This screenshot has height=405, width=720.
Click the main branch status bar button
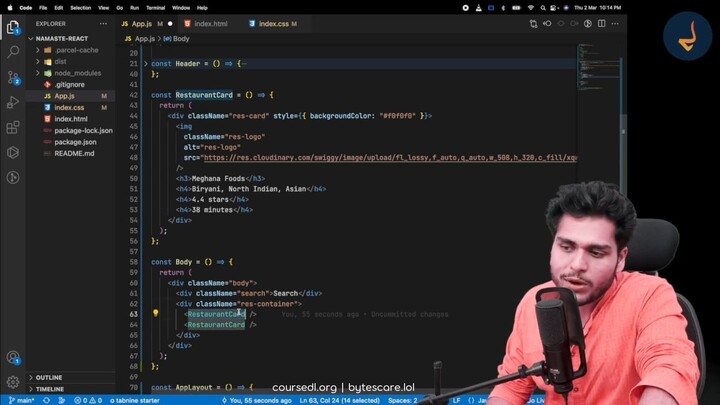click(x=21, y=400)
